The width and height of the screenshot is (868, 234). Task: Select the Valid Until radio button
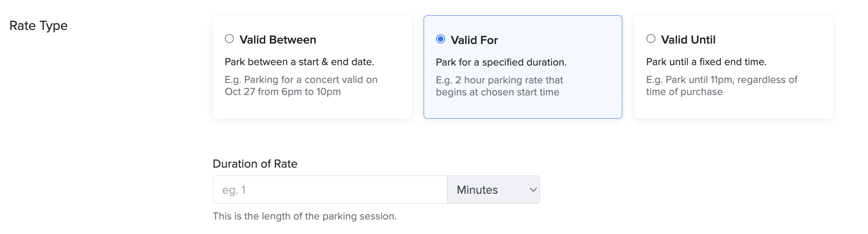coord(651,39)
